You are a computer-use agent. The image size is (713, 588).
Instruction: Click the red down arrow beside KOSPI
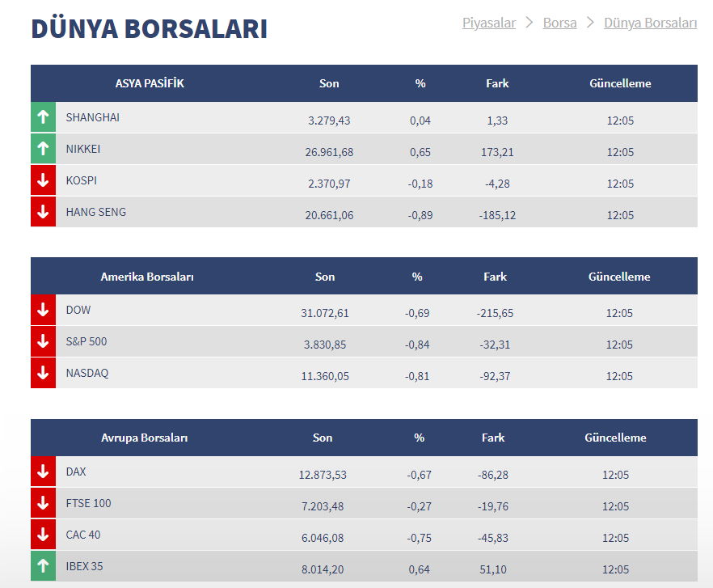click(x=43, y=180)
